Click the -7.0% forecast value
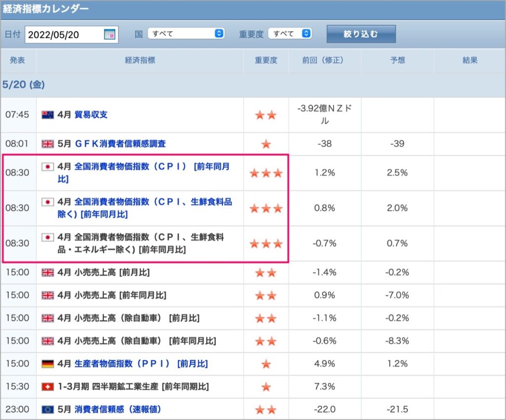The width and height of the screenshot is (506, 420). 397,295
